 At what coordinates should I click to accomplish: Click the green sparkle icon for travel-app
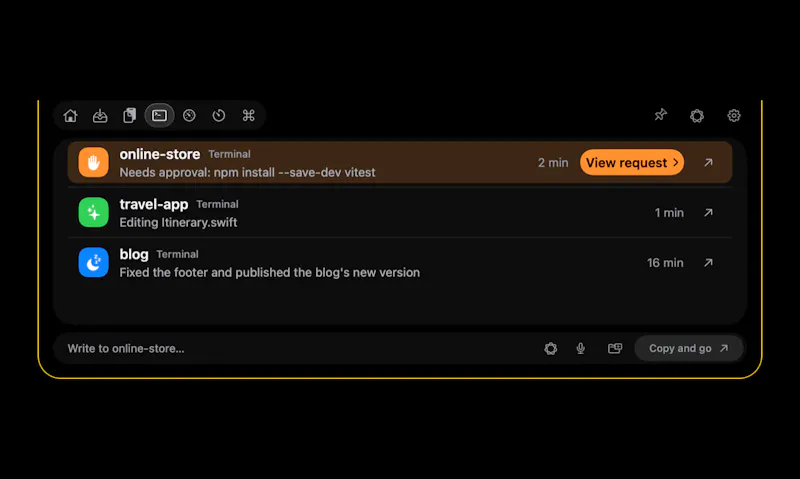[x=93, y=212]
